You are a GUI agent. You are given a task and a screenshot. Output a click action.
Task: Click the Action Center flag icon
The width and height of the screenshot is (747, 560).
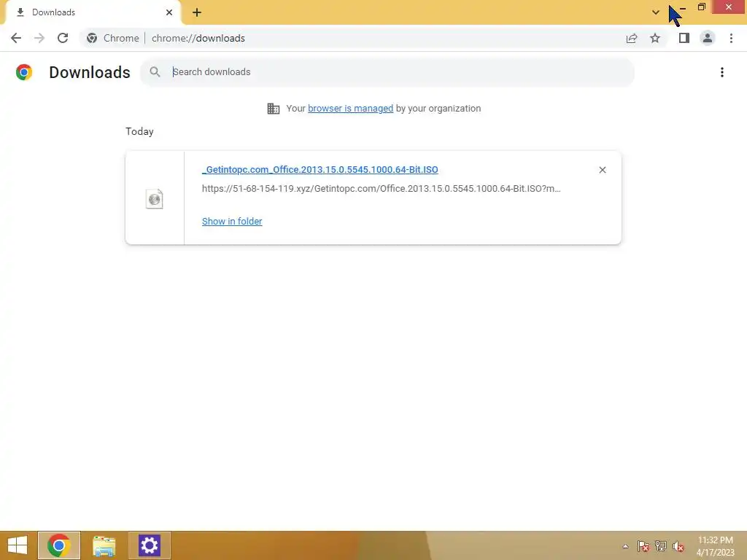pos(643,546)
